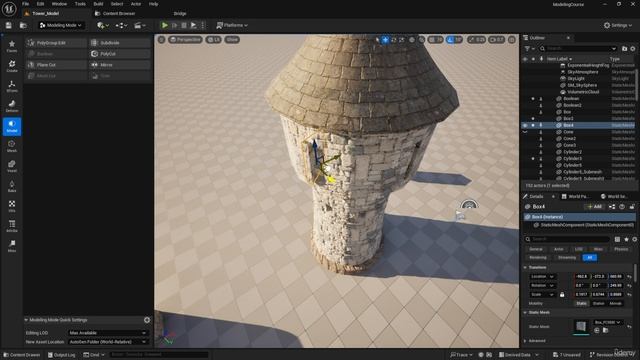Toggle the Scale lock icon
Viewport: 640px width, 360px height.
(x=562, y=294)
